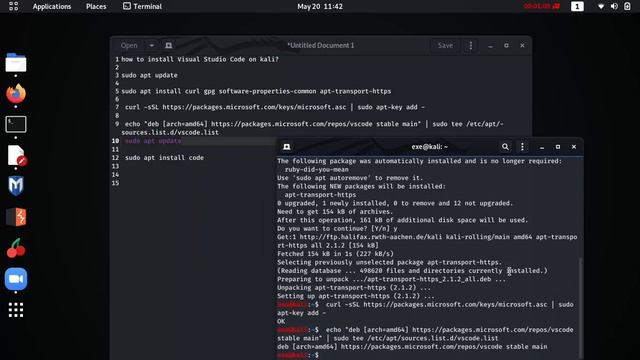640x360 pixels.
Task: Maximize the terminal window
Action: [558, 147]
